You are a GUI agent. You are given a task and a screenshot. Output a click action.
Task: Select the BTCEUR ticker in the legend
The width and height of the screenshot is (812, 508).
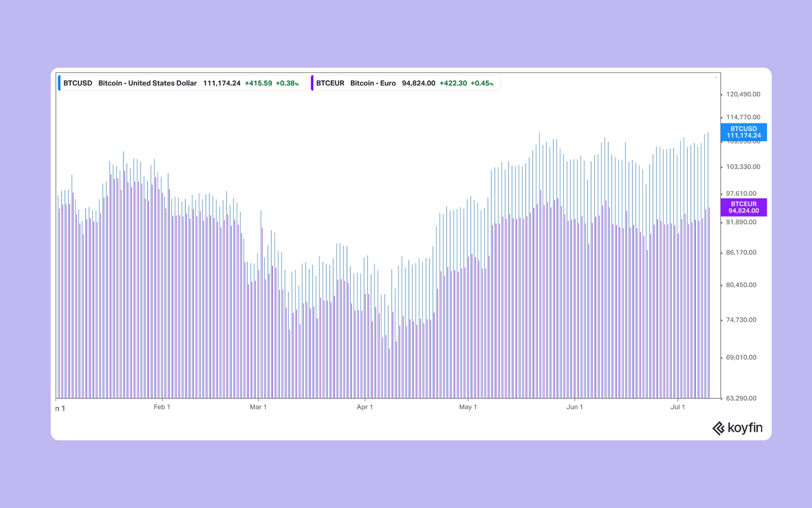330,83
